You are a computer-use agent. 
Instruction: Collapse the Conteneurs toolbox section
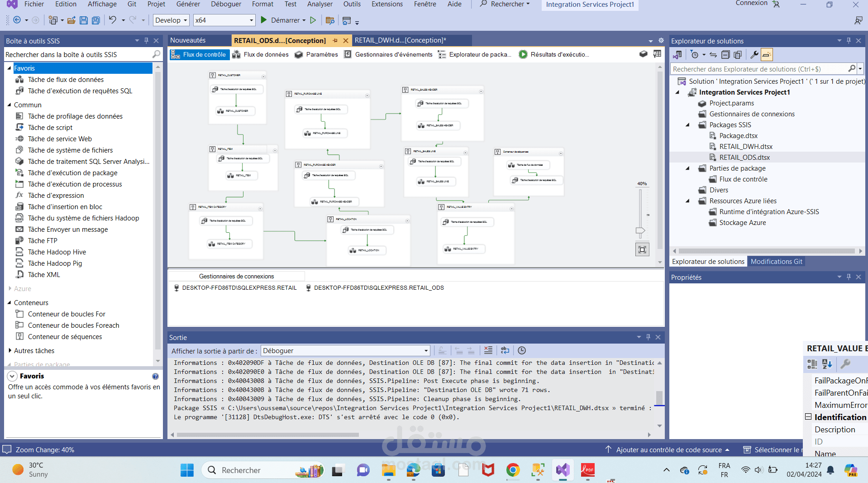pyautogui.click(x=9, y=302)
